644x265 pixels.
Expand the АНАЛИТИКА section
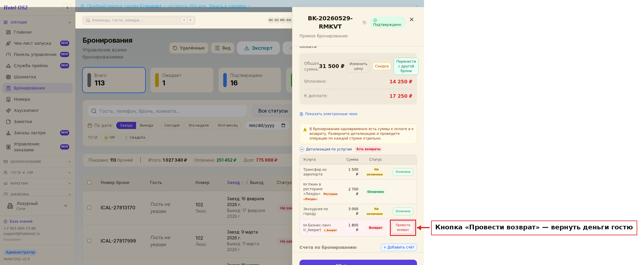coord(37,194)
